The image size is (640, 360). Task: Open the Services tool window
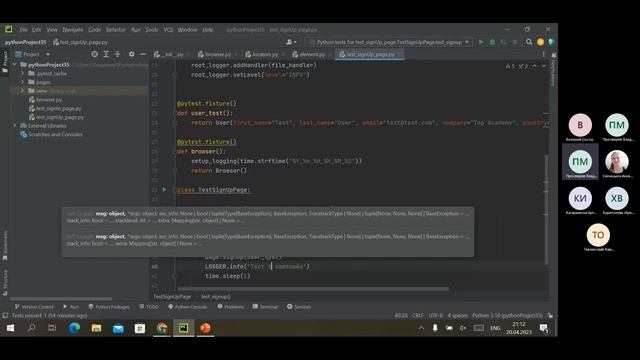(299, 307)
